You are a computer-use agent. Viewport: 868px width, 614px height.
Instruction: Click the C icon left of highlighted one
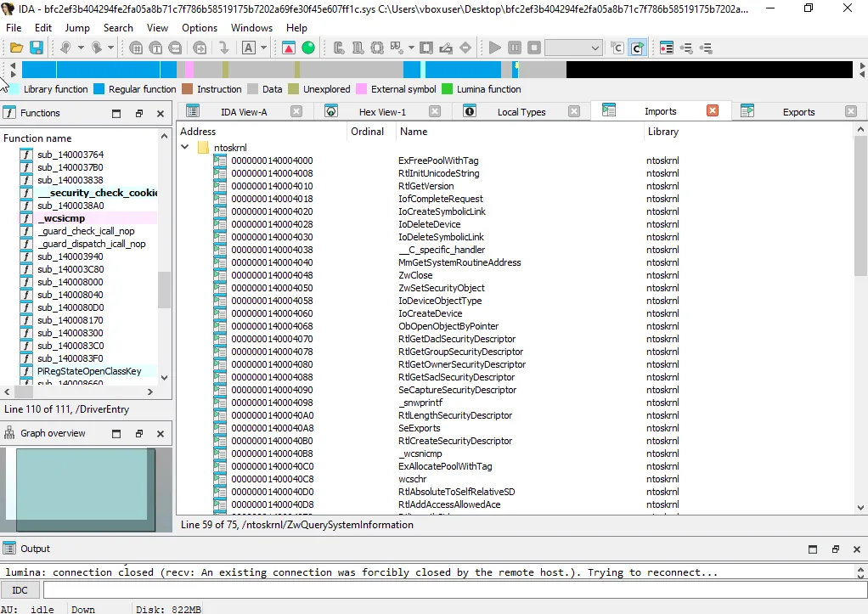(x=617, y=48)
